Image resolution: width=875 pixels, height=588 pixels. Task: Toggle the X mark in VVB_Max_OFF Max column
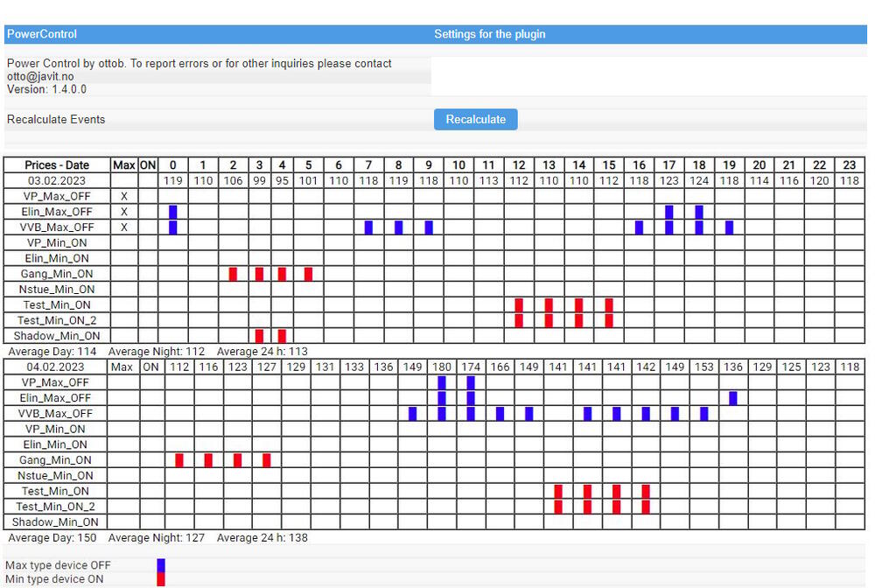tap(123, 227)
